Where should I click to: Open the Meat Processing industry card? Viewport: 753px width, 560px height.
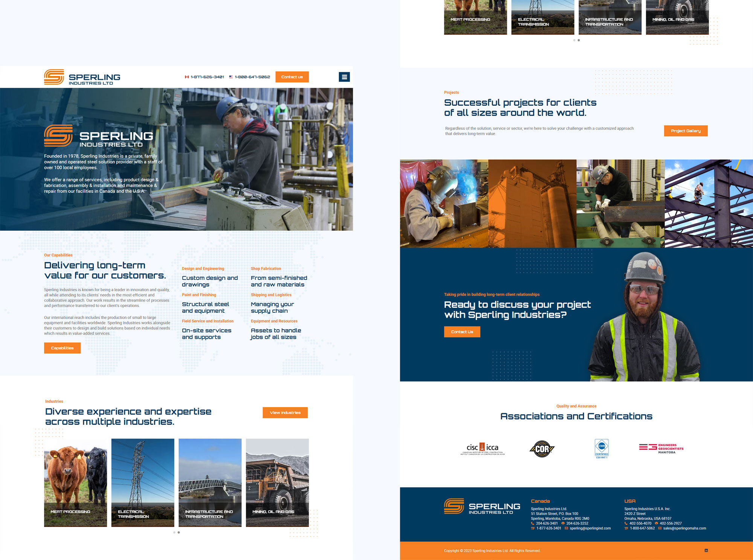point(75,482)
